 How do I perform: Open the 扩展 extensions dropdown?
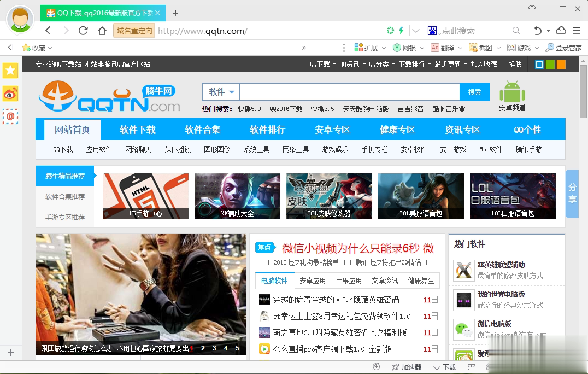point(370,48)
